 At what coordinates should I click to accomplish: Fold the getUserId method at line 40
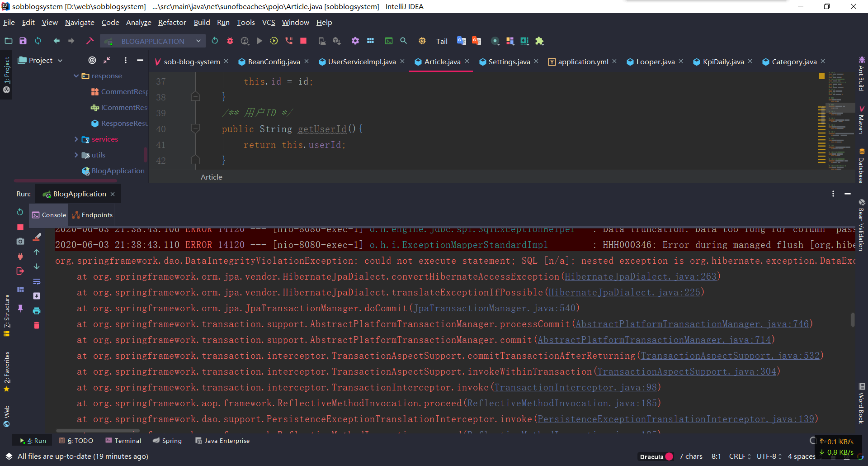tap(195, 129)
